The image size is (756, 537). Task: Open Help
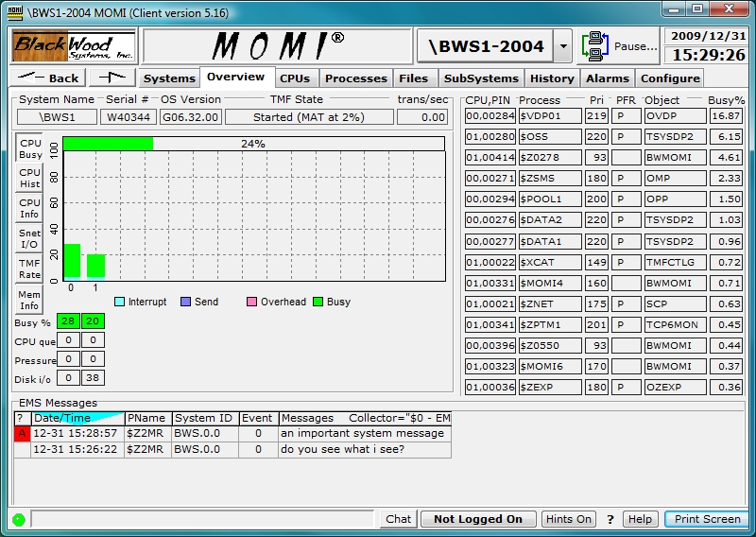click(x=640, y=519)
